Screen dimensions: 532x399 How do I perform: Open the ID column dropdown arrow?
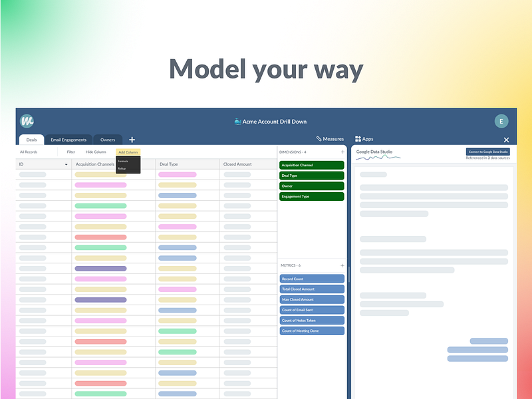(66, 164)
